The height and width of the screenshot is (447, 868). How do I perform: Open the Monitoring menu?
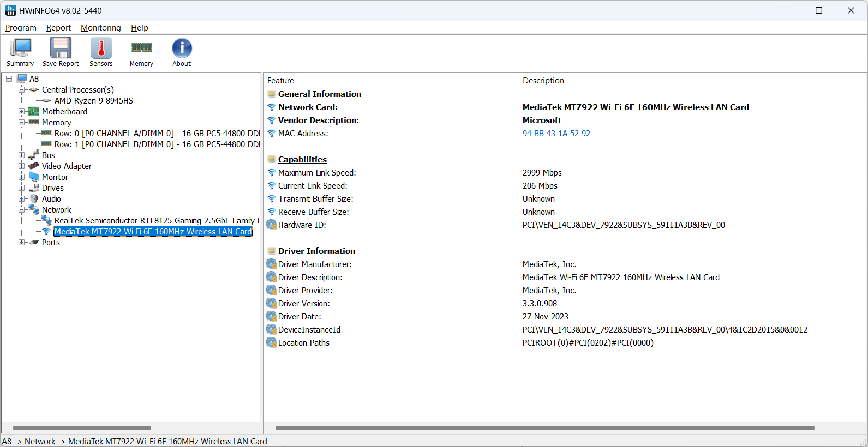tap(100, 28)
